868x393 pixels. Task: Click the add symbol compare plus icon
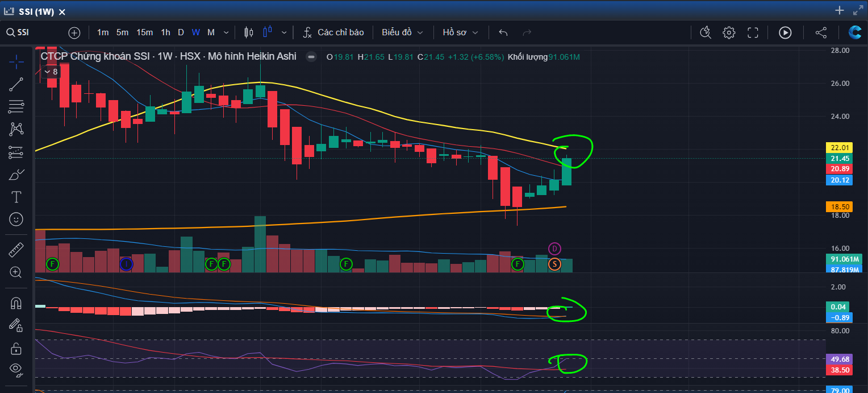tap(74, 32)
